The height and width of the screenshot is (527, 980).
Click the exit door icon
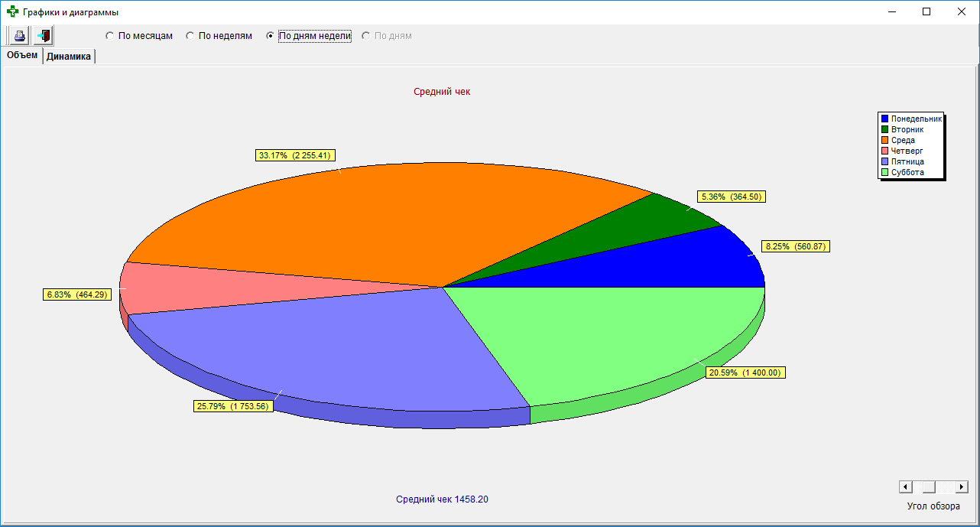click(44, 36)
